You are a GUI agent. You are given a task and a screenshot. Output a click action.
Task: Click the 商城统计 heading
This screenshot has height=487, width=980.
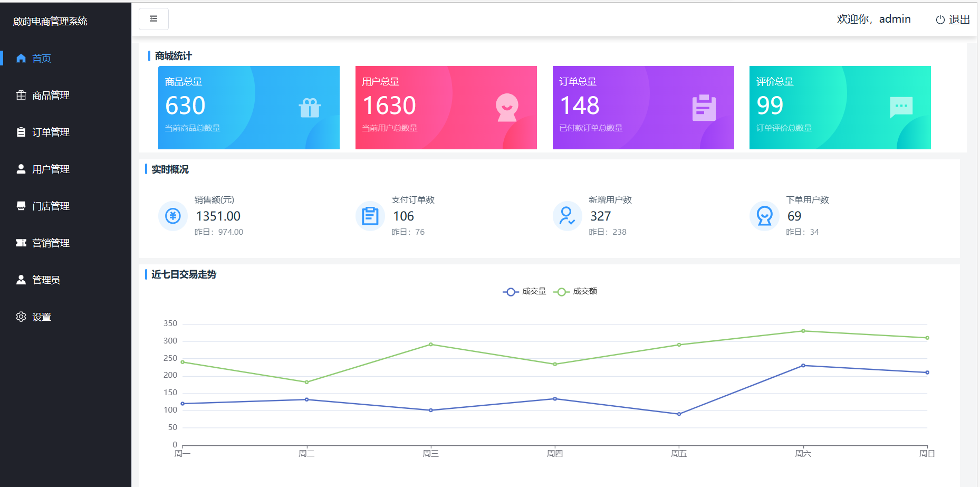173,56
